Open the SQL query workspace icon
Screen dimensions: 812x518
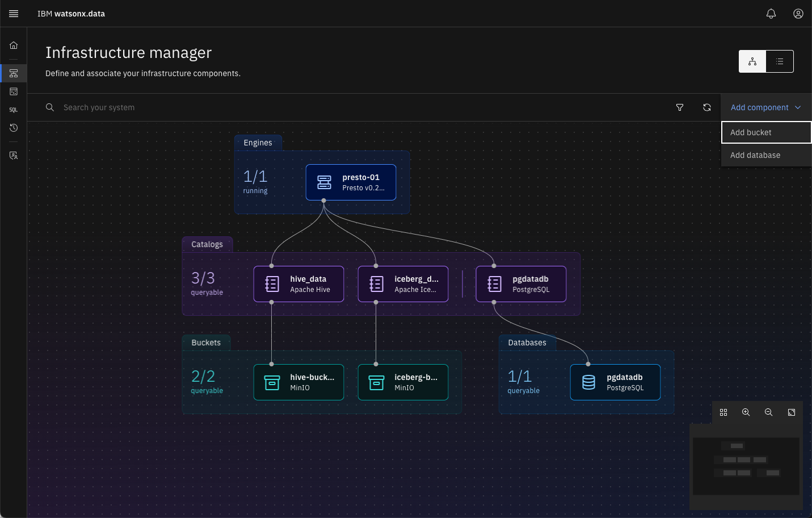[14, 110]
